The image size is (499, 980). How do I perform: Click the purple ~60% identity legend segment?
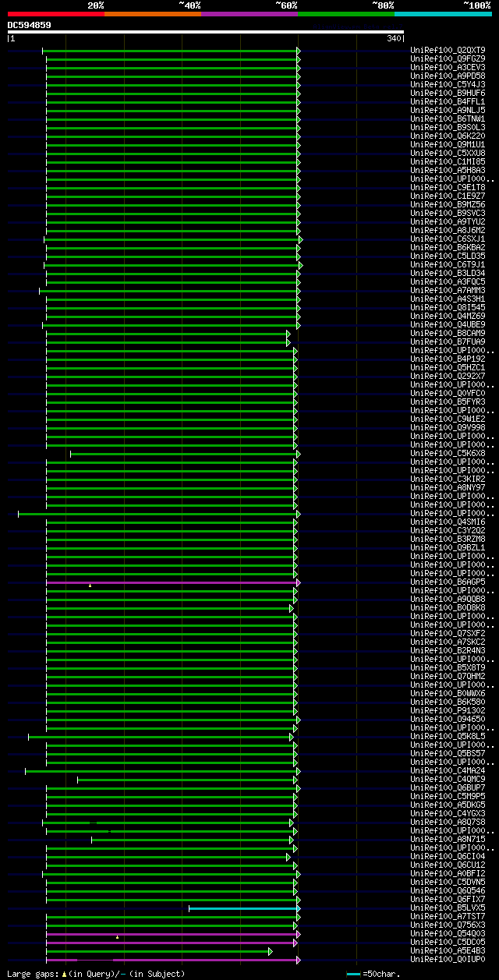(249, 13)
